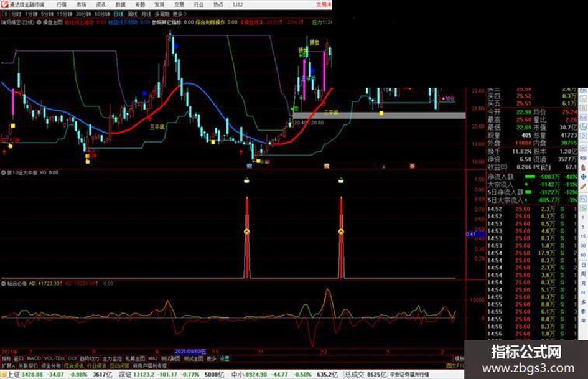The height and width of the screenshot is (379, 588).
Task: Select the 年 yearly period in right sidebar
Action: point(583,321)
